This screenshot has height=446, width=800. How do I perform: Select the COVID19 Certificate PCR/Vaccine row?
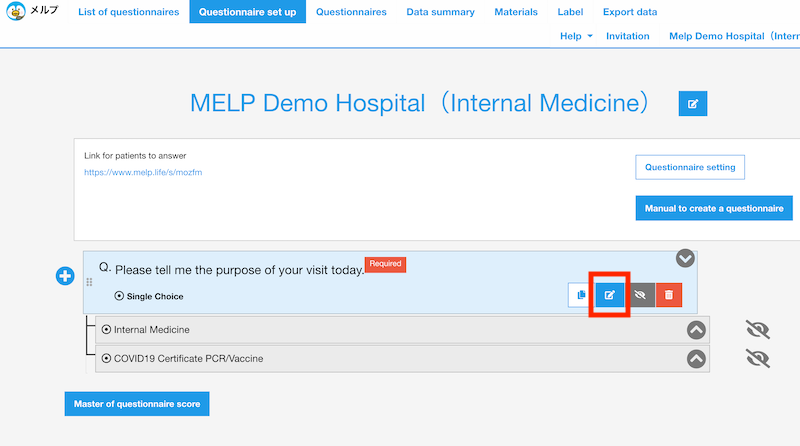[402, 359]
